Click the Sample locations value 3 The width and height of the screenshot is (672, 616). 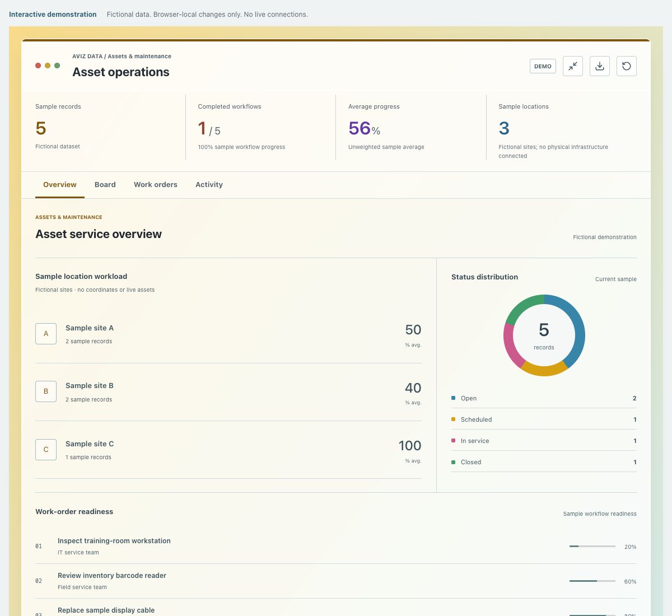[504, 128]
